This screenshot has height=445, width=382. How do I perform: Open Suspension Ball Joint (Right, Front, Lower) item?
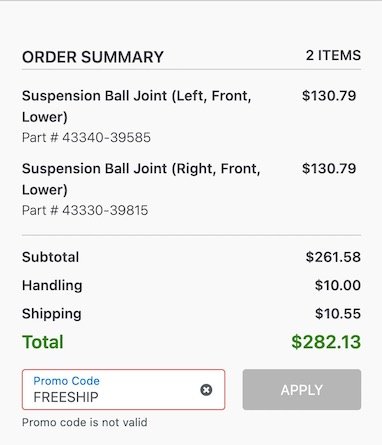(x=141, y=179)
